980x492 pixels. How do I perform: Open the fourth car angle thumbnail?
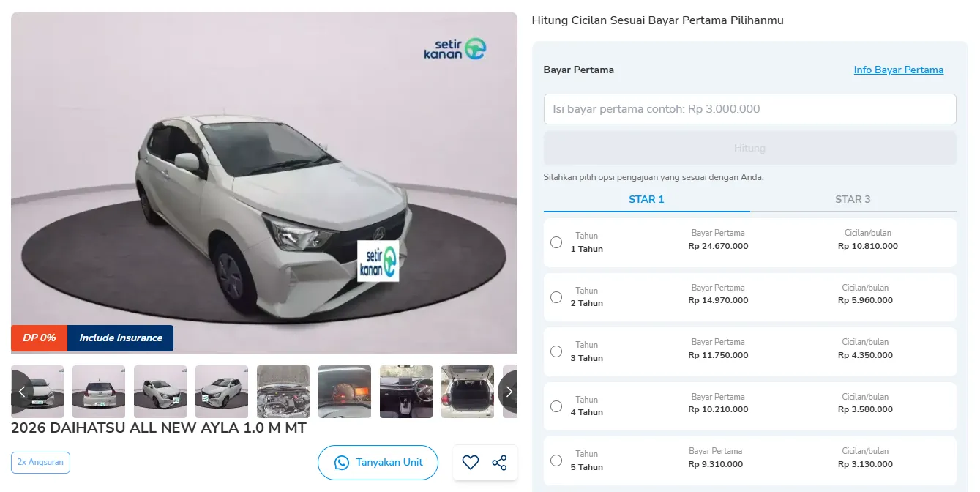222,392
